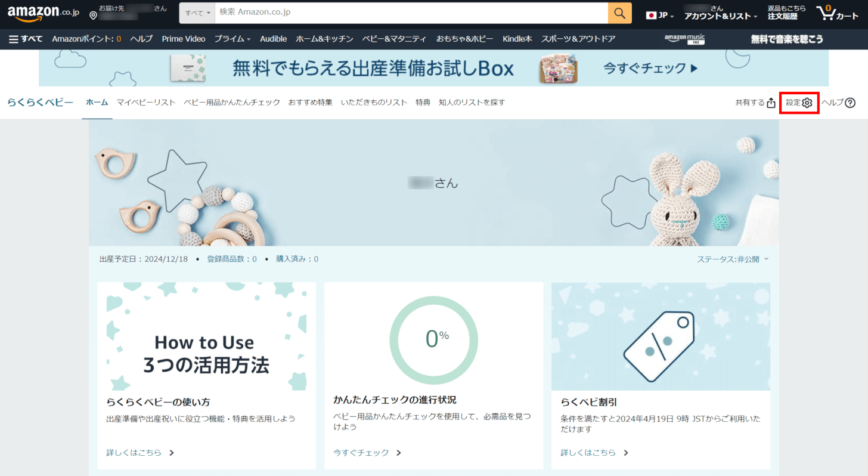Click 購入済み：0 link

297,259
